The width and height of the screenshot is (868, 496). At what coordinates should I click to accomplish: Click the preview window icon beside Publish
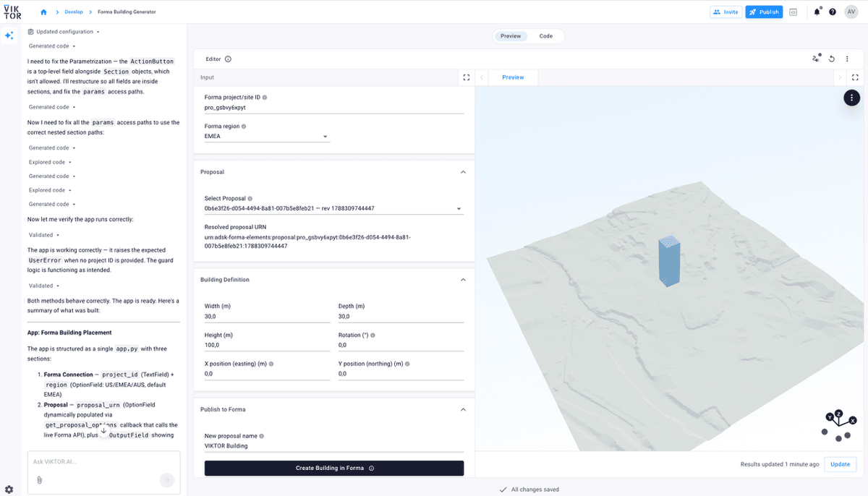point(793,12)
